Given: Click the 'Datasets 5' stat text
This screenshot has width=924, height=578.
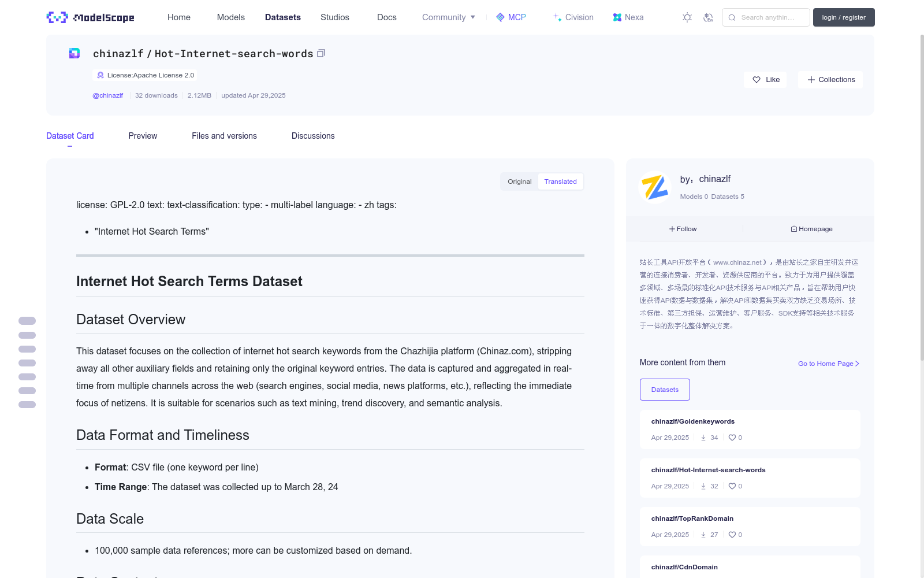Looking at the screenshot, I should (x=728, y=197).
